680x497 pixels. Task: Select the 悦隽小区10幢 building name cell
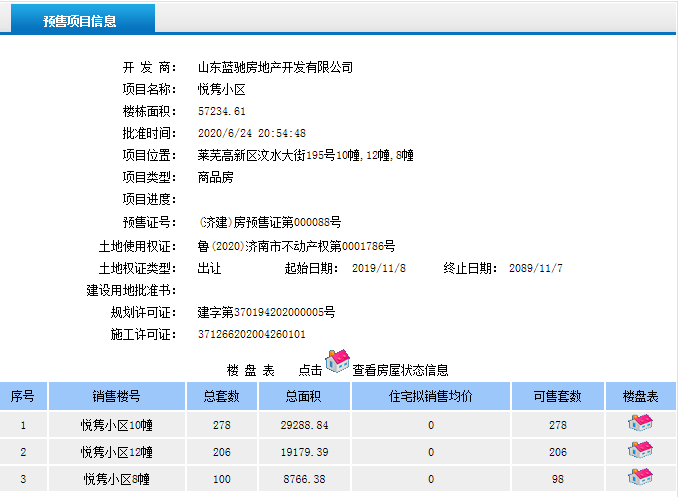coord(117,425)
